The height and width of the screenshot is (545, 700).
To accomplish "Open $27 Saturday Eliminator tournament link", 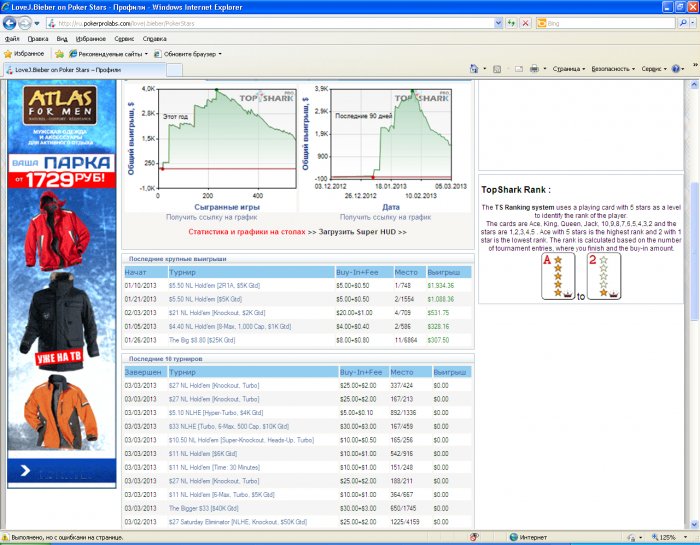I will click(238, 522).
